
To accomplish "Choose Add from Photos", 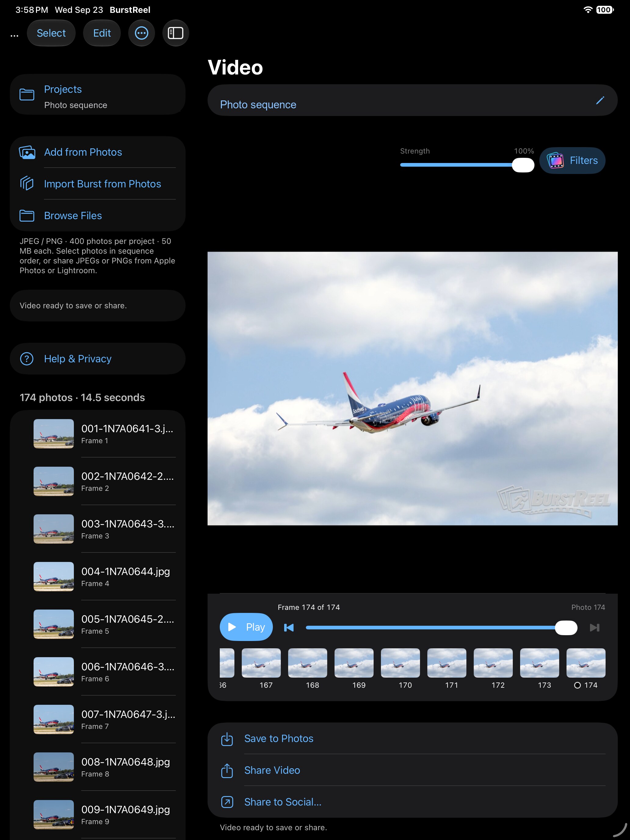I will click(x=98, y=152).
